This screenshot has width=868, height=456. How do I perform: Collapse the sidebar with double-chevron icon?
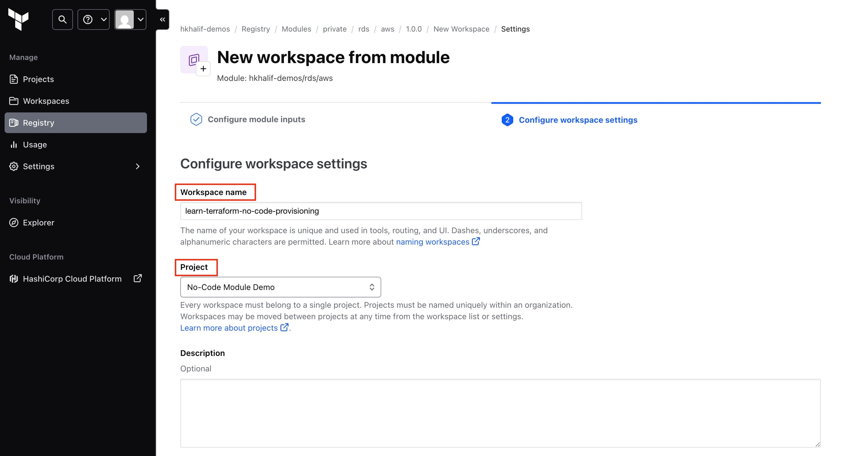tap(162, 20)
